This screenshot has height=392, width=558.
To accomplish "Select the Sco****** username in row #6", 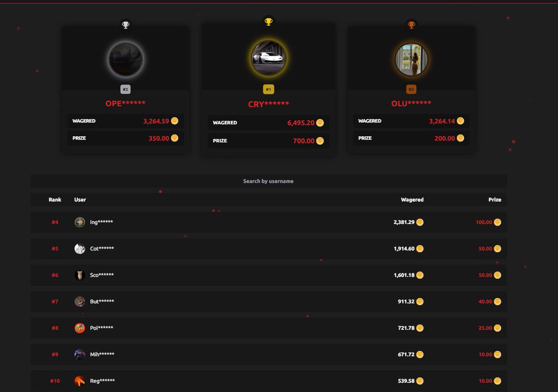I will [102, 275].
